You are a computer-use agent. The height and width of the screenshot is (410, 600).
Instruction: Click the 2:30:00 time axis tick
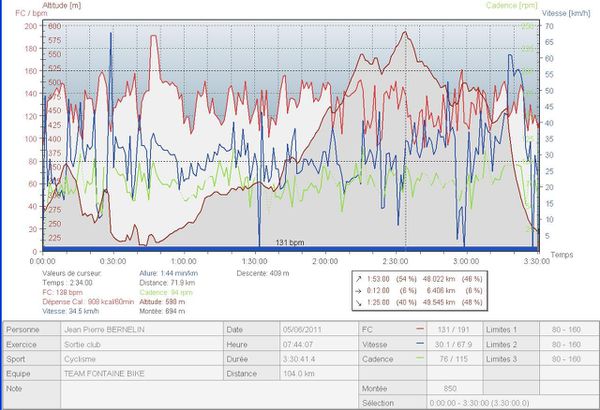(395, 261)
